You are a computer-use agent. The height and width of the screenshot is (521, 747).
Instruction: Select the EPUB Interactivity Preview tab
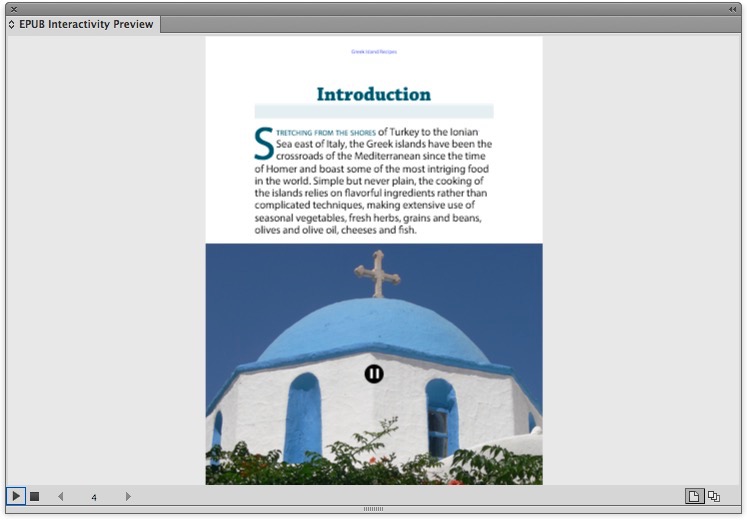pyautogui.click(x=85, y=24)
